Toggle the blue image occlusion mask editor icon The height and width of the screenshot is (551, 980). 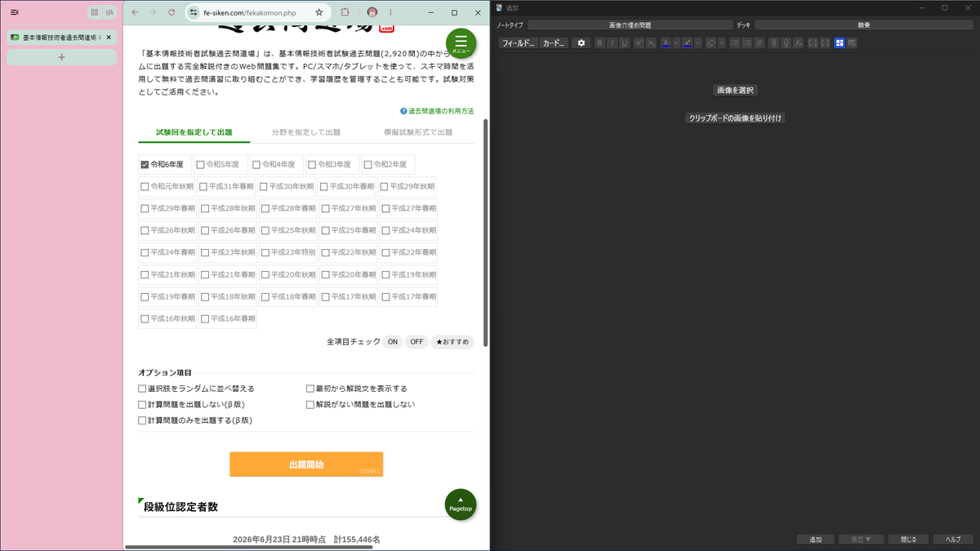click(840, 43)
